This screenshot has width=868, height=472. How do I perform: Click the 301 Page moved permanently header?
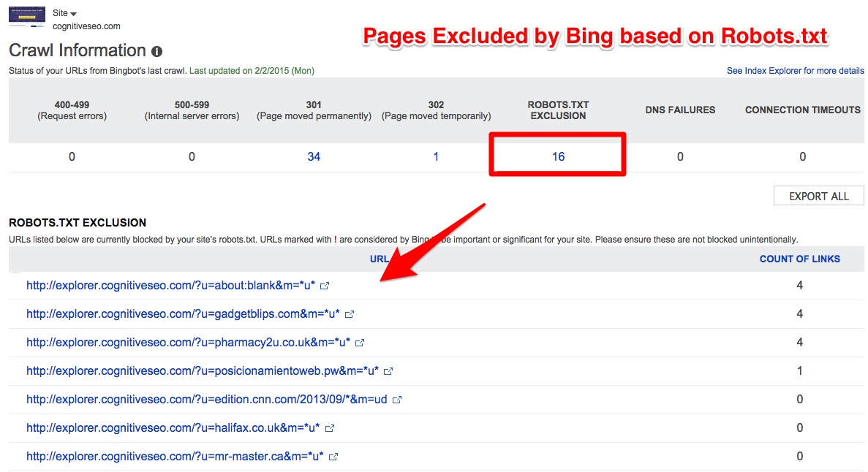pyautogui.click(x=314, y=110)
